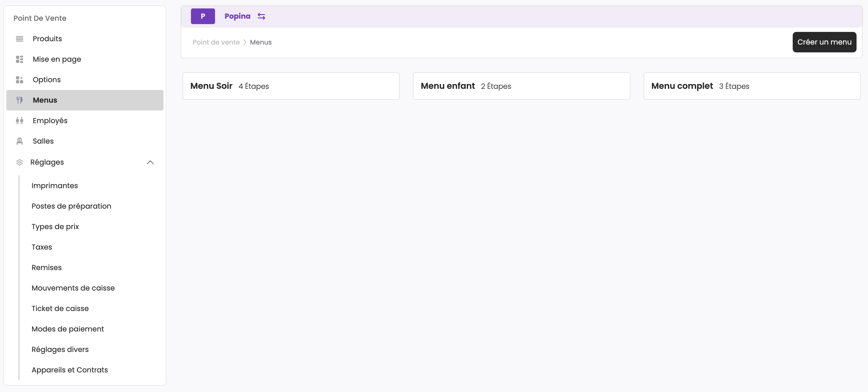Screen dimensions: 868x392
Task: Click the Réglages gear icon
Action: click(20, 162)
